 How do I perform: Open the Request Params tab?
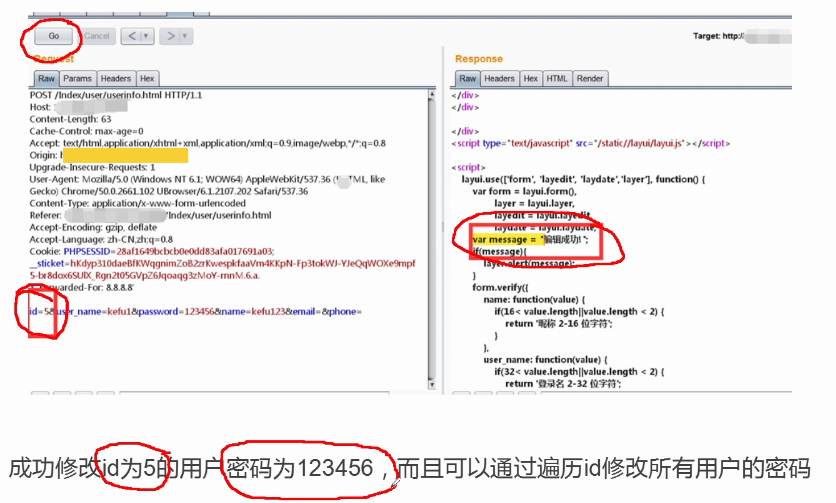point(77,78)
